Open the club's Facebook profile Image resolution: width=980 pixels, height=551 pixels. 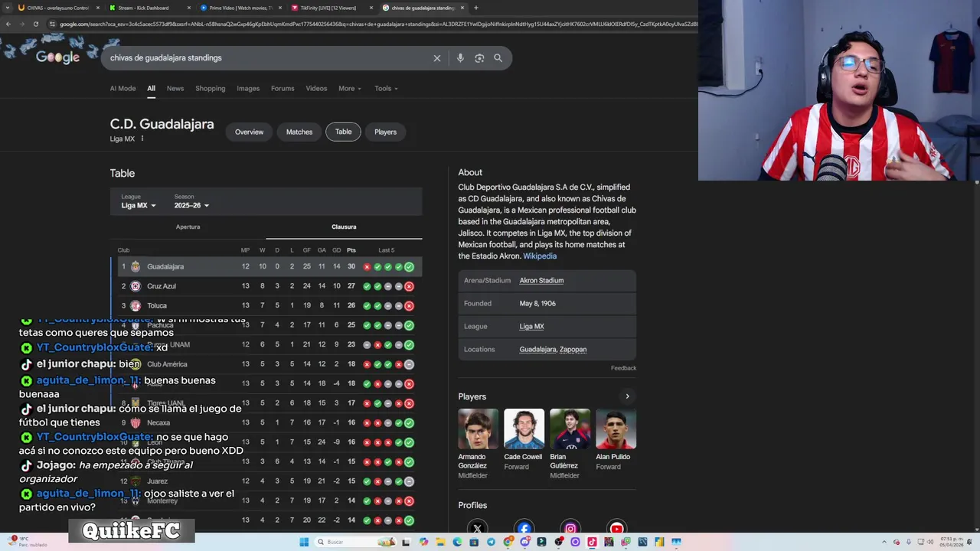click(x=524, y=528)
